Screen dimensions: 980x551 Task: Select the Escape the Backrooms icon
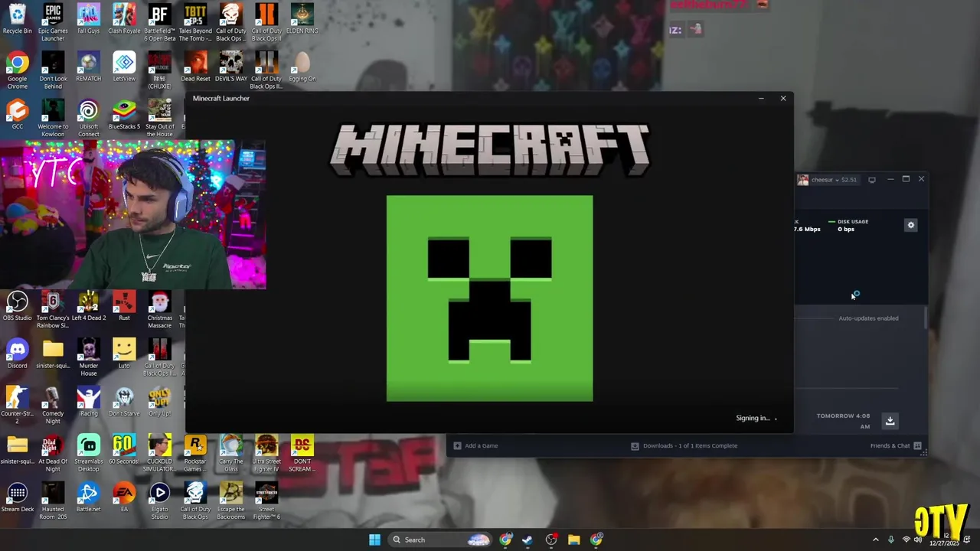230,500
